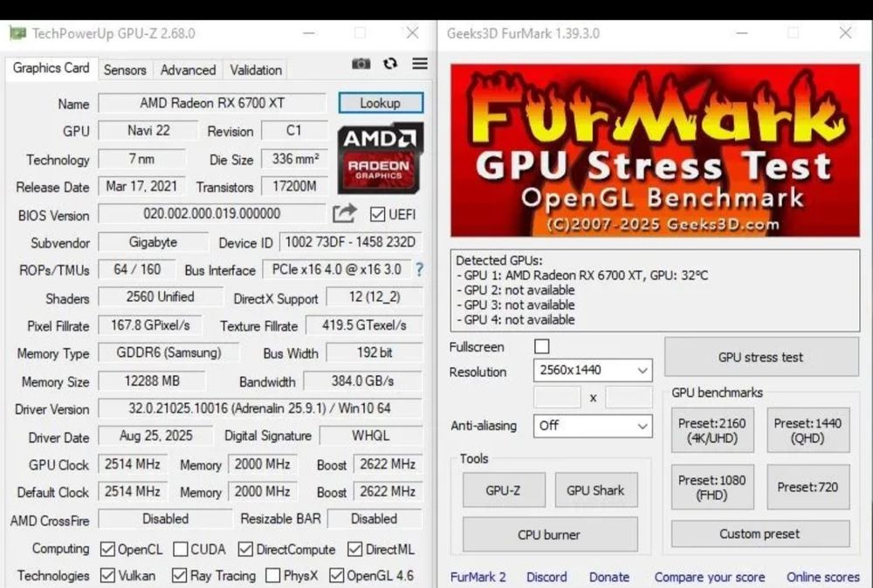Image resolution: width=873 pixels, height=588 pixels.
Task: Run the Preset:1080 (FHD) benchmark
Action: click(x=712, y=488)
